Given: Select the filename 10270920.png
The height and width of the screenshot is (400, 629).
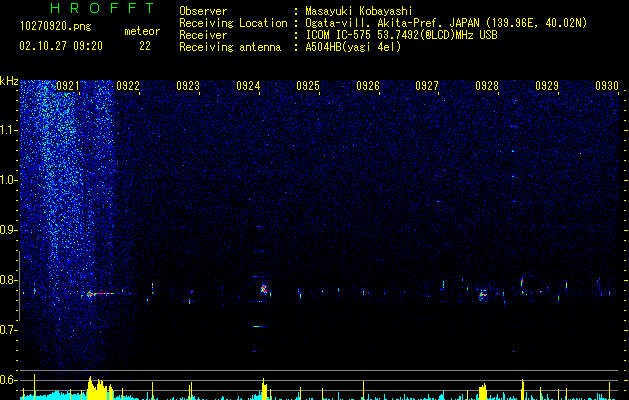Looking at the screenshot, I should (x=56, y=27).
